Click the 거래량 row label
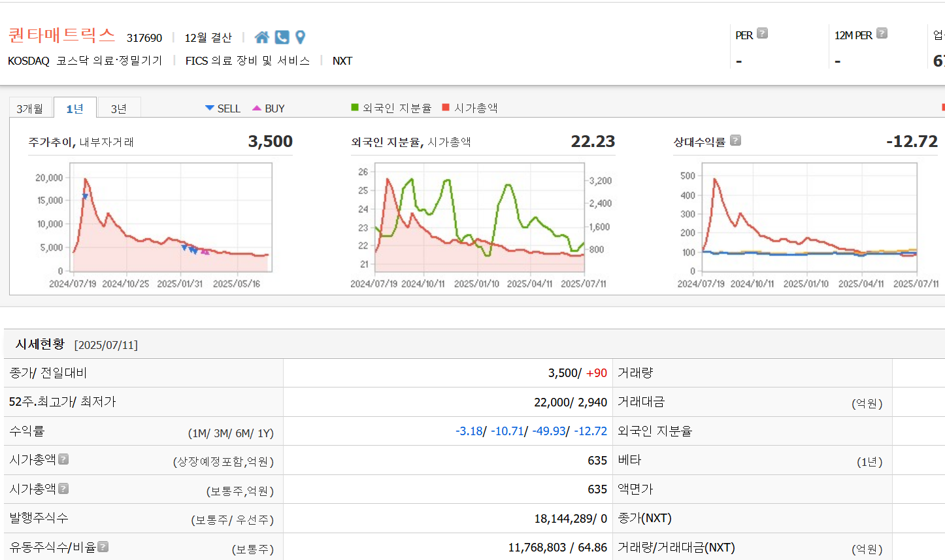 (x=635, y=372)
